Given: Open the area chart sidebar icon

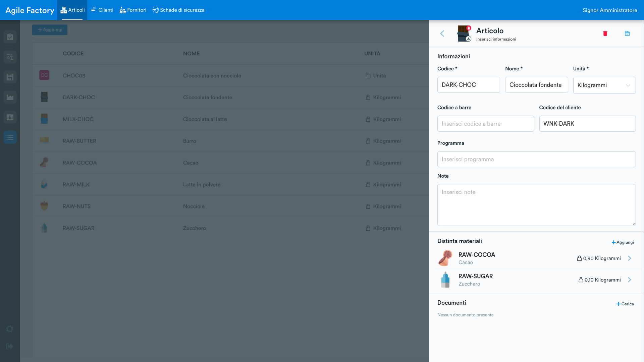Looking at the screenshot, I should tap(10, 97).
